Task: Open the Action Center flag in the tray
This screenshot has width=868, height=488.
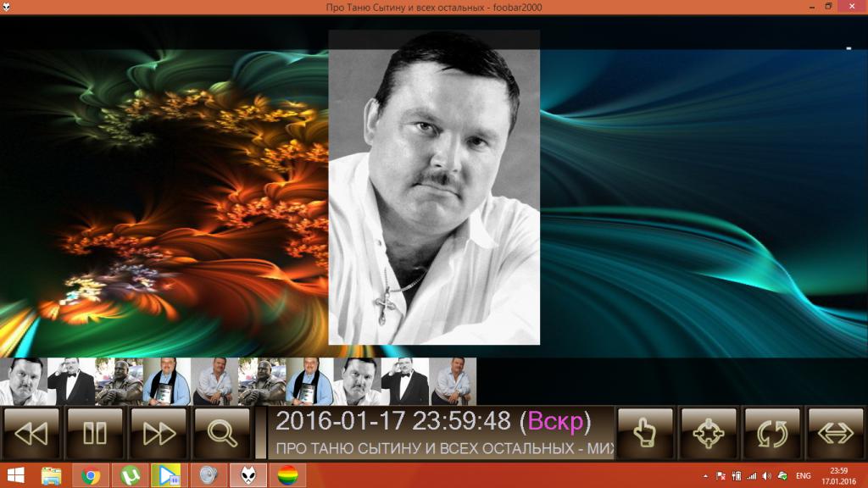Action: pos(721,476)
